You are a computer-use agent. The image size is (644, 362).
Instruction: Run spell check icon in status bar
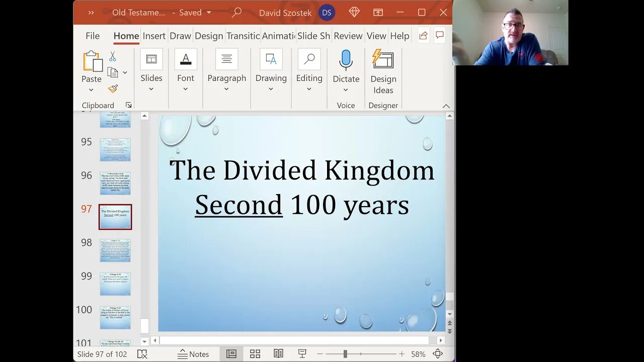point(142,354)
